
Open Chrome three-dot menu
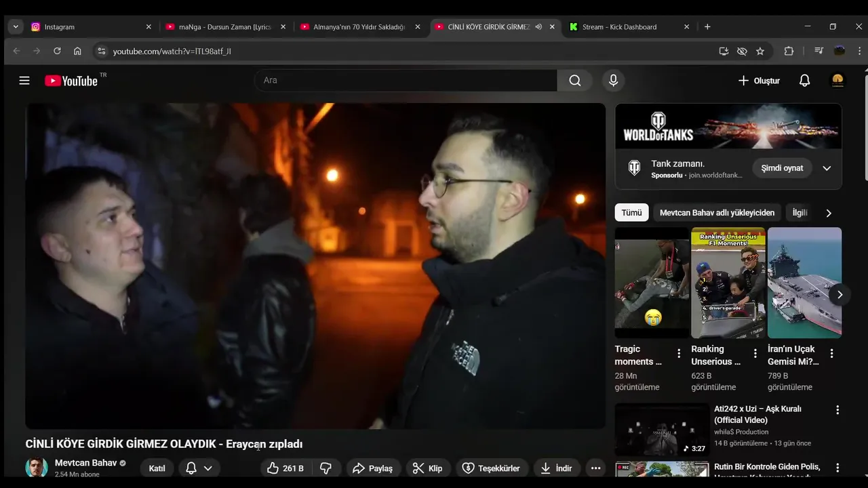coord(860,51)
